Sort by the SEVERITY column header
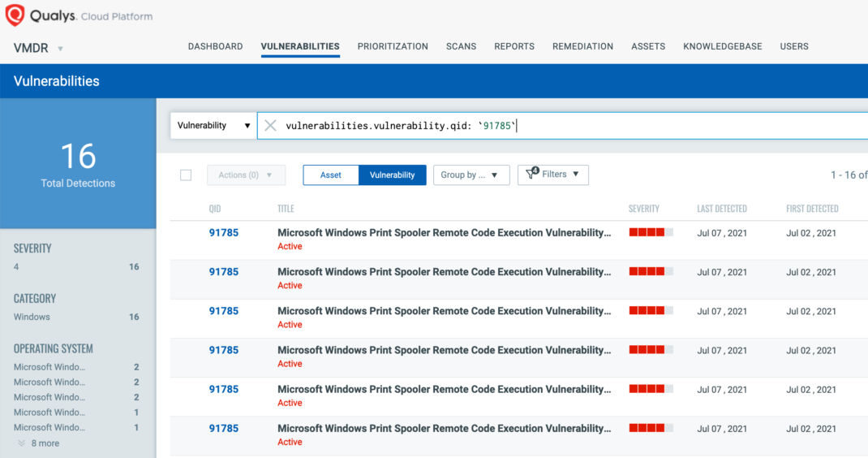Screen dimensions: 868x458 [644, 209]
